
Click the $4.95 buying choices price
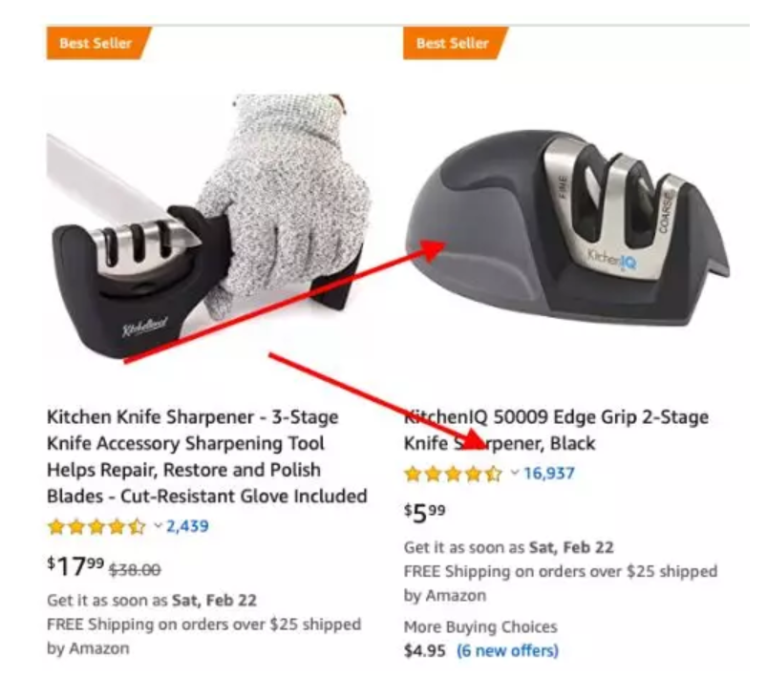click(x=425, y=651)
